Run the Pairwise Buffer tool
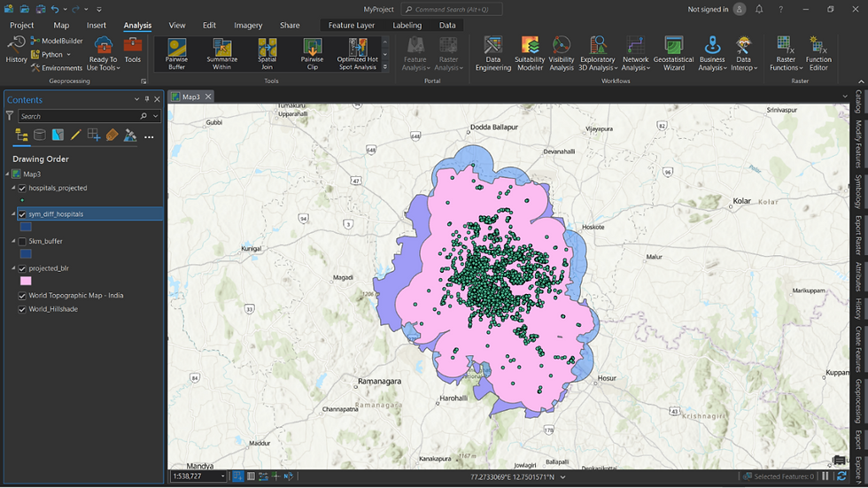This screenshot has width=868, height=488. coord(176,54)
